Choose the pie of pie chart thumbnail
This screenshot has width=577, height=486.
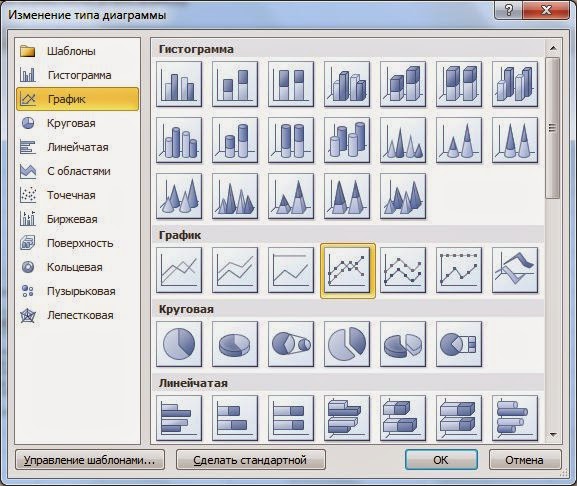(x=291, y=344)
